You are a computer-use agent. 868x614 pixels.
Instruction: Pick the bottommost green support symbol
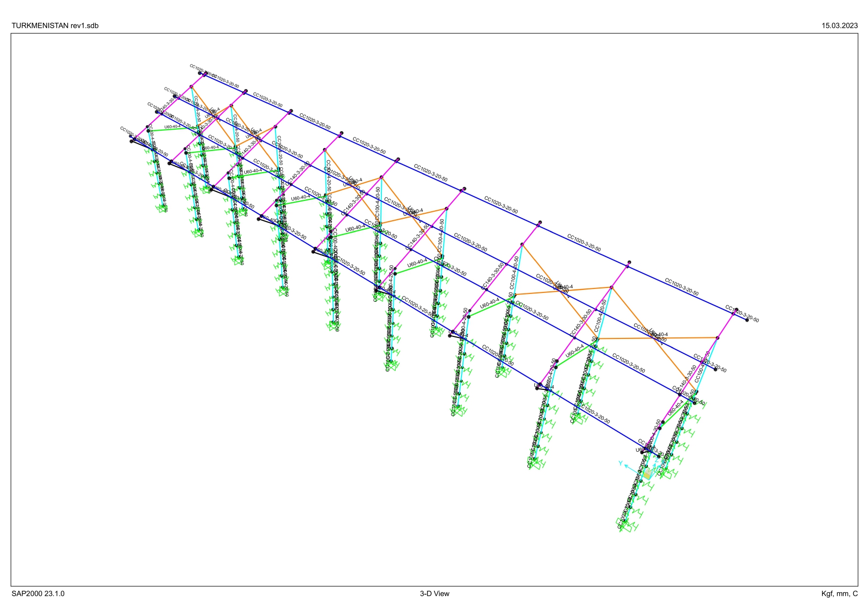tap(626, 527)
